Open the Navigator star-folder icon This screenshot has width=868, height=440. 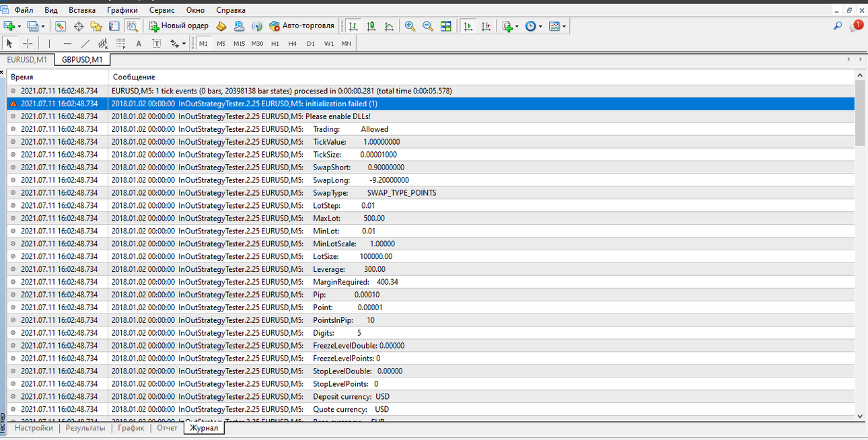pos(96,26)
